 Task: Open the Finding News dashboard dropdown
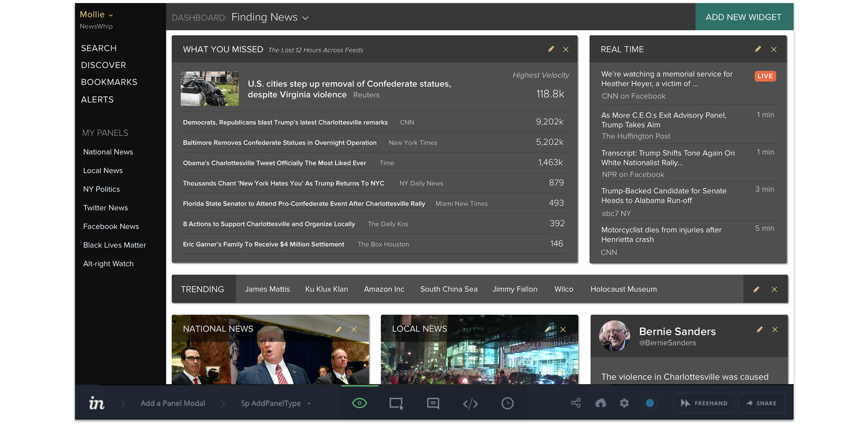click(270, 17)
